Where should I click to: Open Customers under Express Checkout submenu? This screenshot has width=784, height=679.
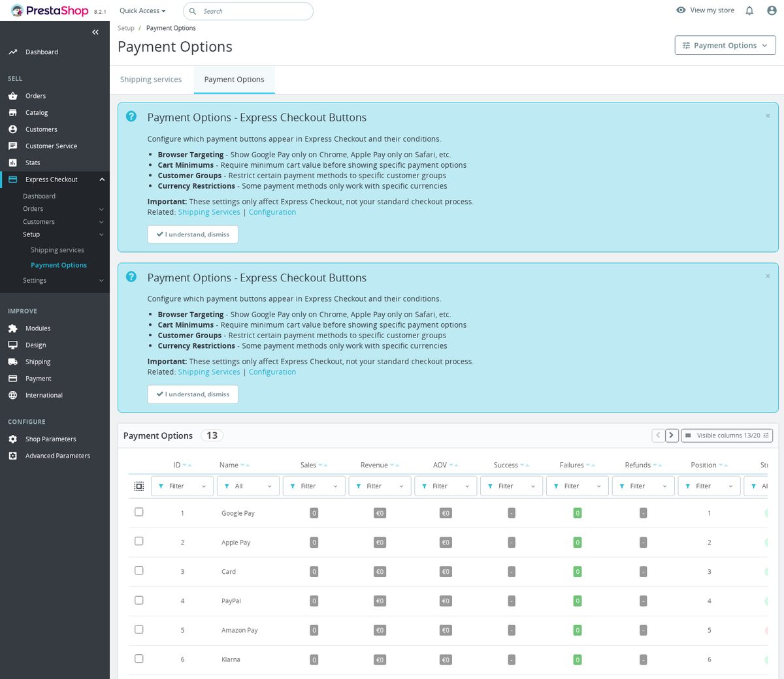(x=39, y=222)
